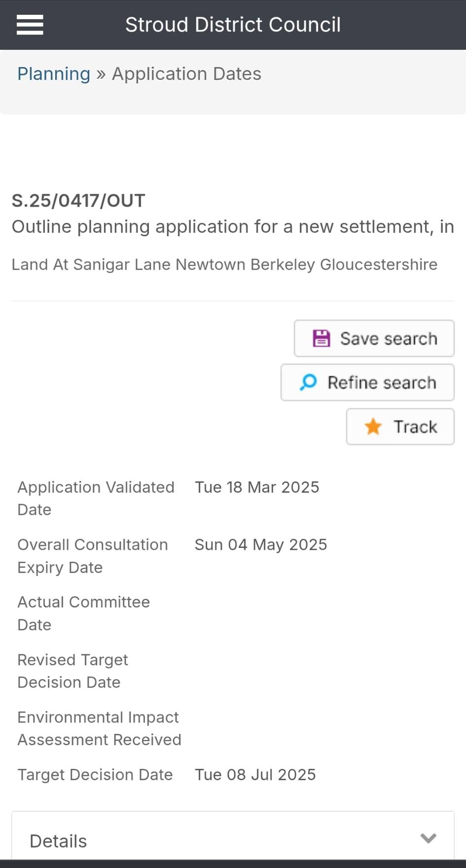Image resolution: width=466 pixels, height=868 pixels.
Task: Click the orange star track icon
Action: coord(373,427)
